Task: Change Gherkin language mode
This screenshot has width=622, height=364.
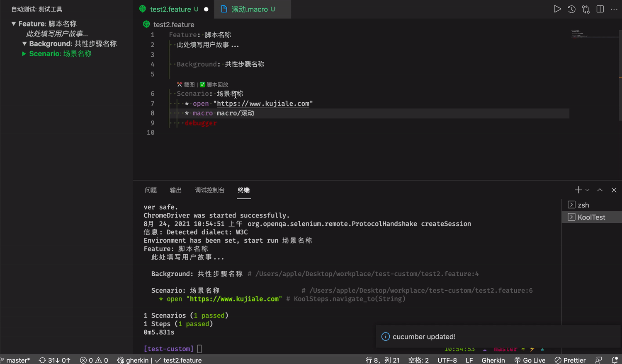Action: 493,360
